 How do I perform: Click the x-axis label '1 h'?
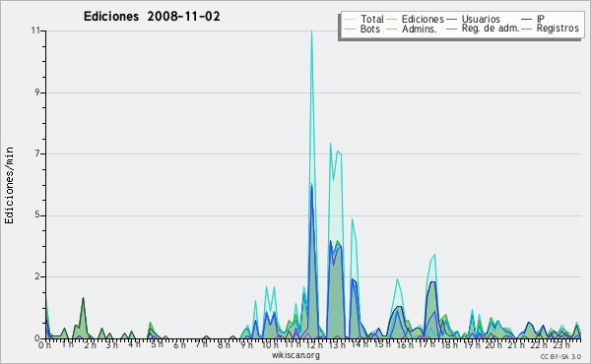click(x=68, y=344)
